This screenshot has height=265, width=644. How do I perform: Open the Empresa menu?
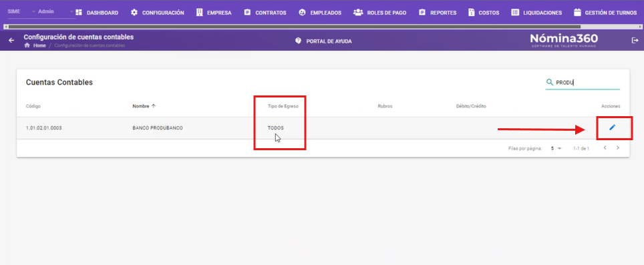(214, 13)
